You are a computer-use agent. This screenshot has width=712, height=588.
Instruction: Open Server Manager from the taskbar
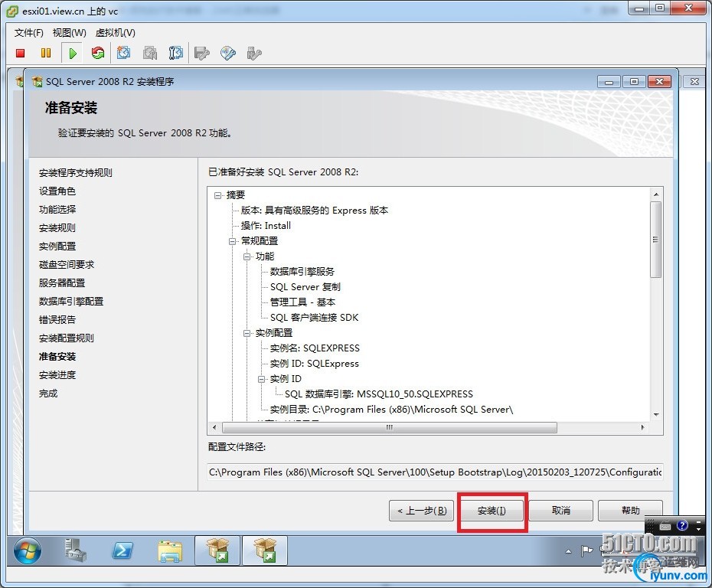(x=75, y=550)
